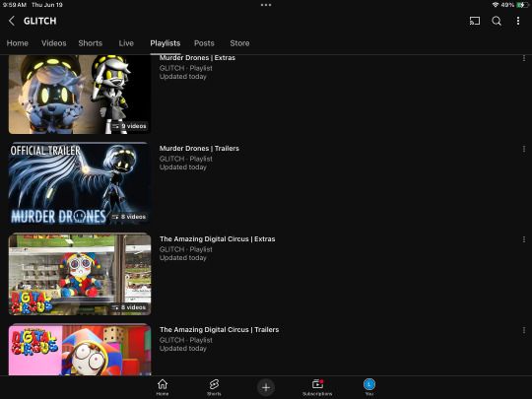Viewport: 532px width, 399px height.
Task: Open the search magnifier icon
Action: (x=497, y=21)
